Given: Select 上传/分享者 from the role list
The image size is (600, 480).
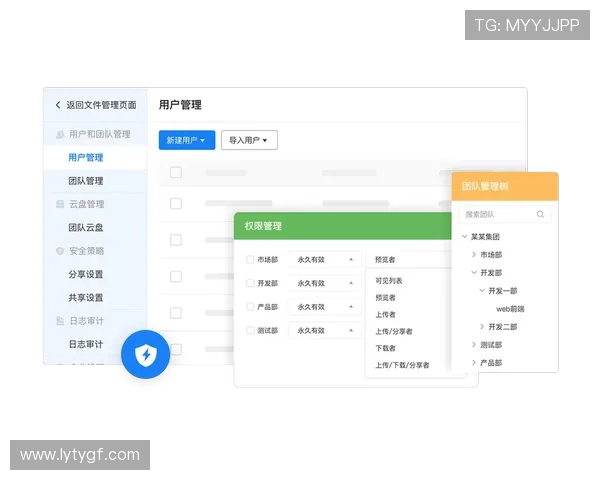Looking at the screenshot, I should point(394,331).
